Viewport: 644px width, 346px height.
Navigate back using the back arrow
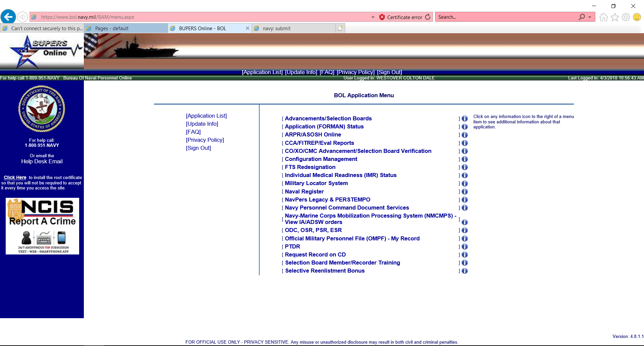tap(8, 17)
